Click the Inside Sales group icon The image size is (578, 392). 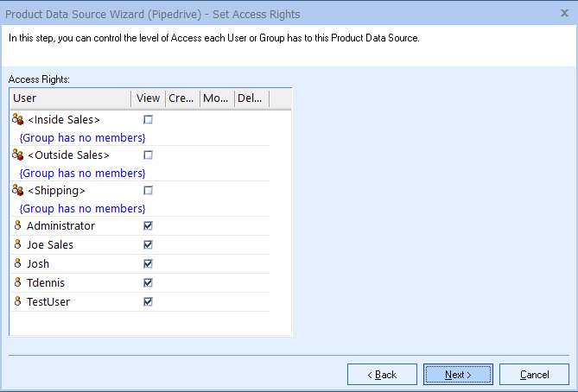(x=17, y=119)
